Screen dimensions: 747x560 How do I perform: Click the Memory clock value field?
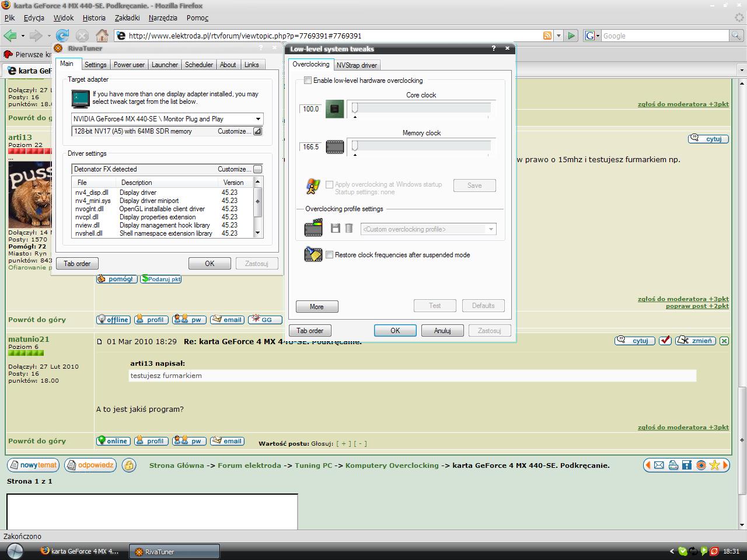[x=310, y=147]
